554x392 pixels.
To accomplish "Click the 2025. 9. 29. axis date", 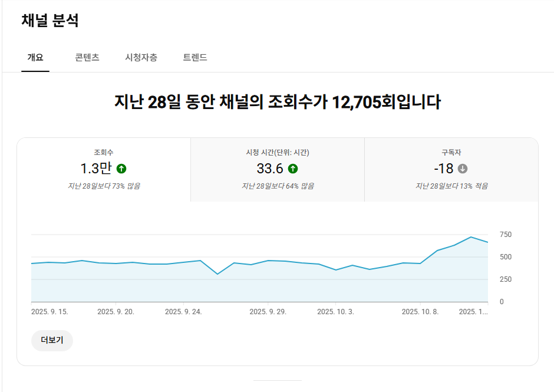I will [268, 312].
